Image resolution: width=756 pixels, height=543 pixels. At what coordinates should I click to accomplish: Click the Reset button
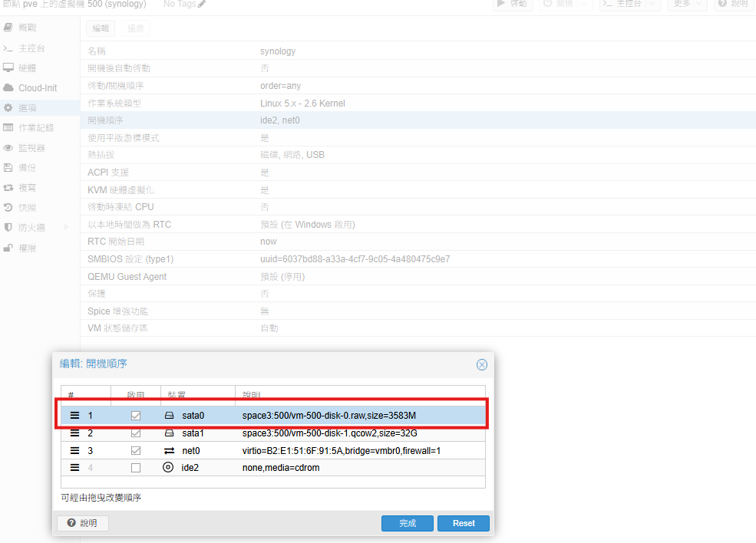click(x=464, y=523)
